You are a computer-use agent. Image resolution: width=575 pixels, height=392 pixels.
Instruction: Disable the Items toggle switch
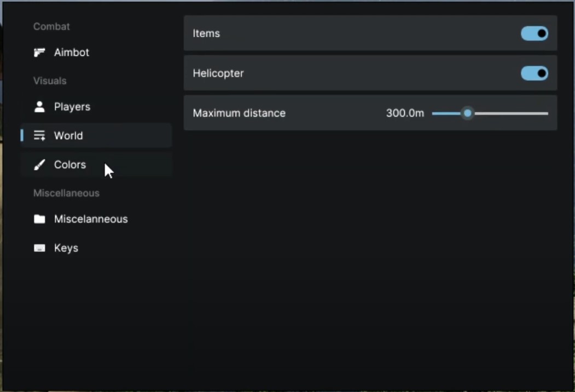pyautogui.click(x=534, y=33)
